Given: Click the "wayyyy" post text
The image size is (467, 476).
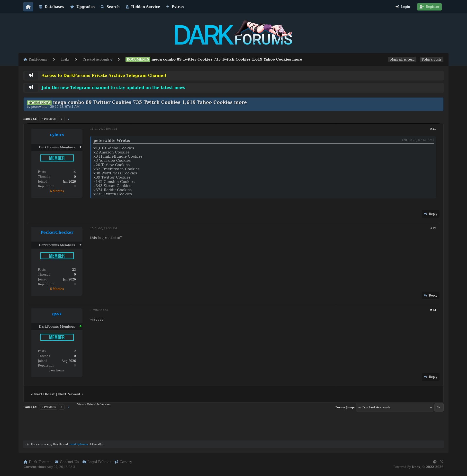Looking at the screenshot, I should (x=97, y=319).
